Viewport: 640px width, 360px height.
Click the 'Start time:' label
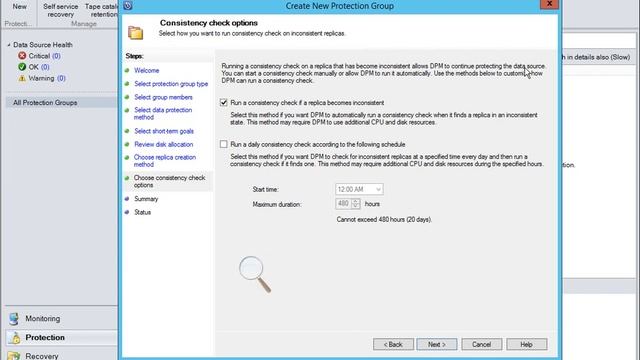point(265,189)
